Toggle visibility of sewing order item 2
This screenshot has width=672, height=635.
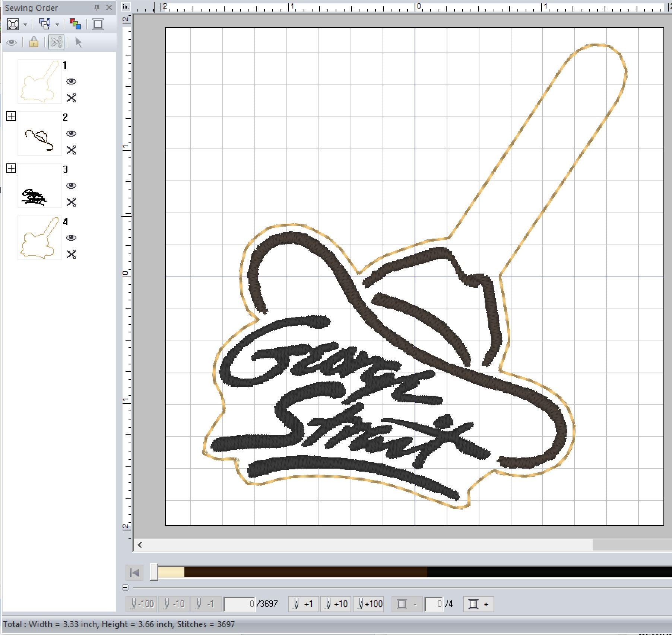point(71,134)
